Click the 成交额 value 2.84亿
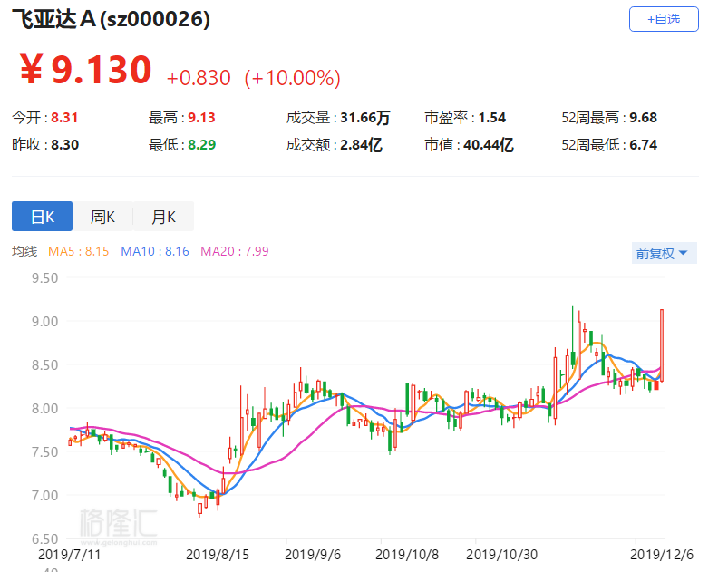728x572 pixels. point(361,145)
